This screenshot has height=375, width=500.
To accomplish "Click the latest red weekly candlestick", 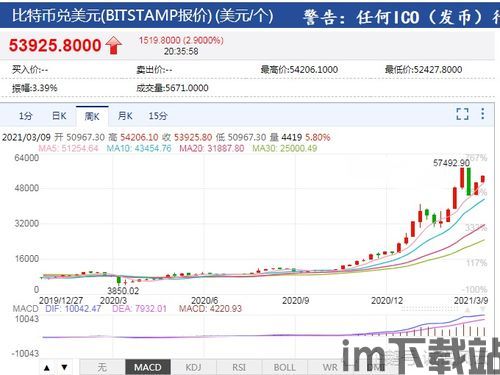I will [483, 179].
